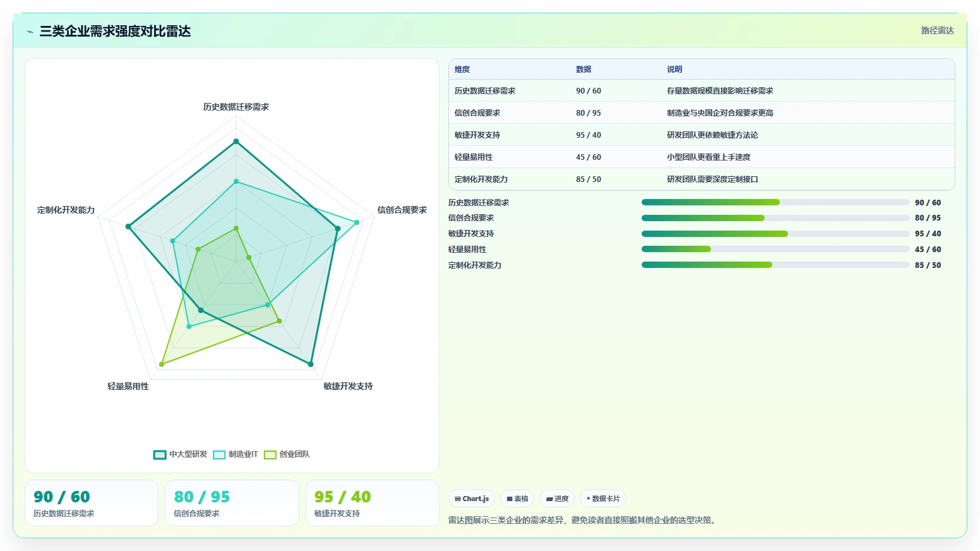Screen dimensions: 980x551
Task: Click the 轻量易用性 progress bar
Action: pyautogui.click(x=775, y=249)
